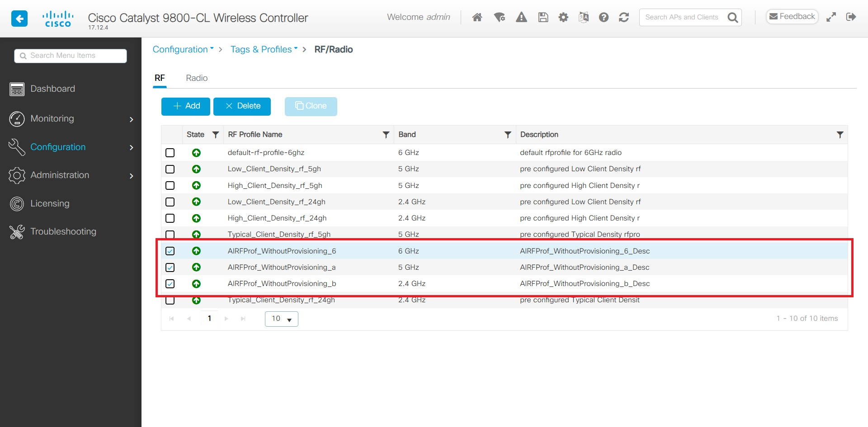Screen dimensions: 868x427
Task: Click the alerts warning triangle icon
Action: (x=521, y=17)
